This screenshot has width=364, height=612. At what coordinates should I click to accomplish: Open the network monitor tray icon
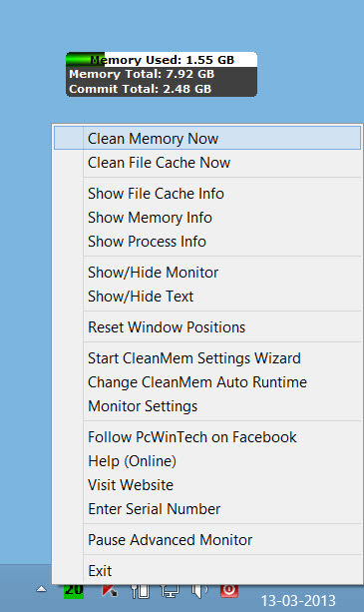[x=170, y=591]
